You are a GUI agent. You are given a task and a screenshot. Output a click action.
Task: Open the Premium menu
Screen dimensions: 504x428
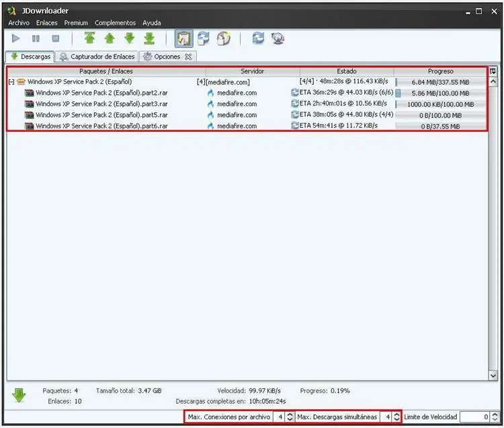[76, 23]
